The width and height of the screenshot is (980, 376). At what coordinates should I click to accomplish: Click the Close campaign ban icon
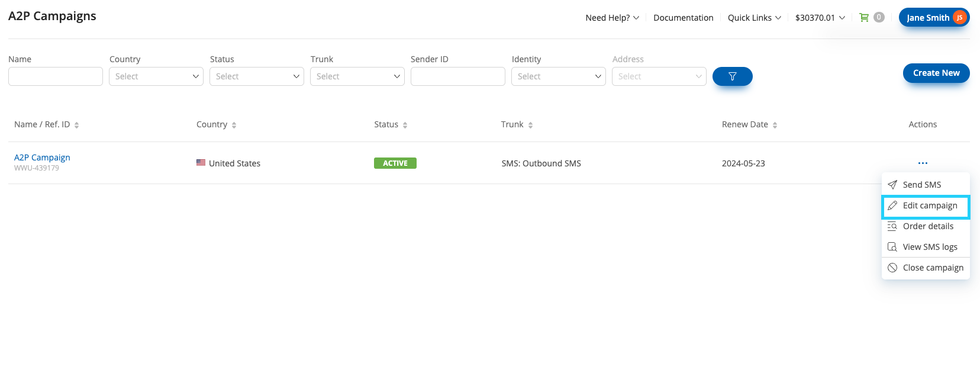click(892, 268)
